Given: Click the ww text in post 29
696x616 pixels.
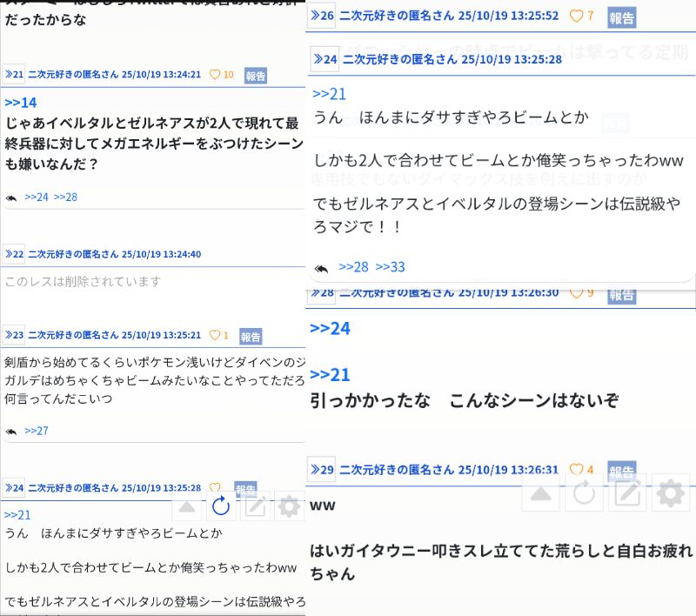Looking at the screenshot, I should (322, 506).
